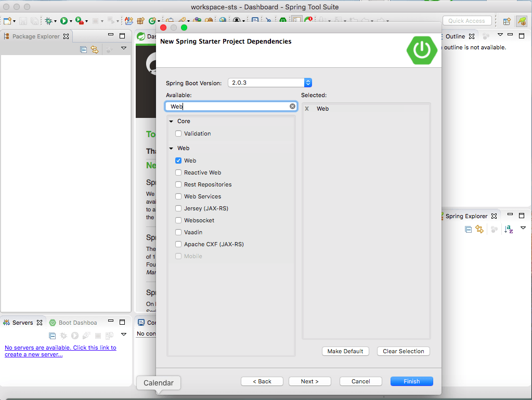532x400 pixels.
Task: Collapse All icon in Servers panel toolbar
Action: click(52, 336)
